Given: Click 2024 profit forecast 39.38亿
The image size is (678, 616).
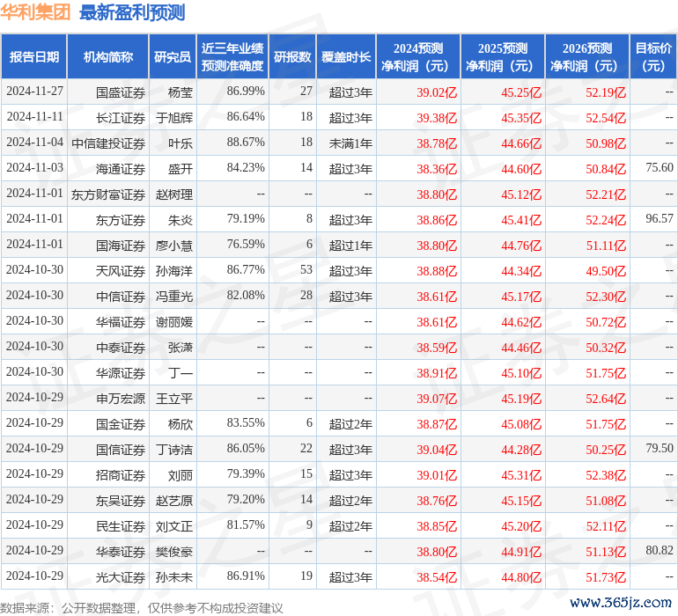Looking at the screenshot, I should (437, 118).
